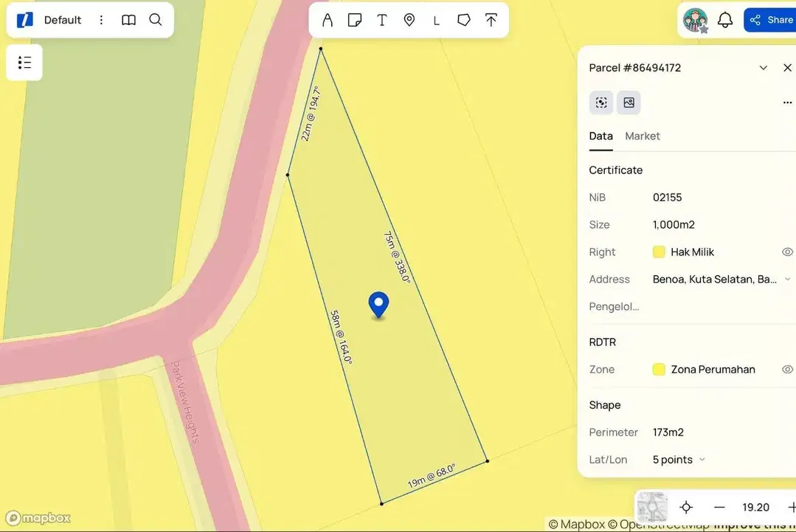The width and height of the screenshot is (796, 532).
Task: Open the user profile avatar
Action: [695, 21]
